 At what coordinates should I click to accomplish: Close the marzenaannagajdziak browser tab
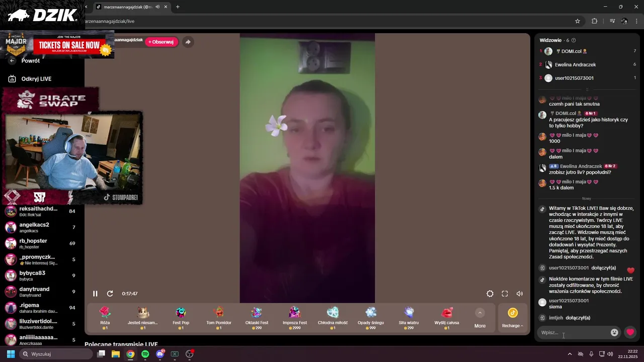tap(166, 7)
